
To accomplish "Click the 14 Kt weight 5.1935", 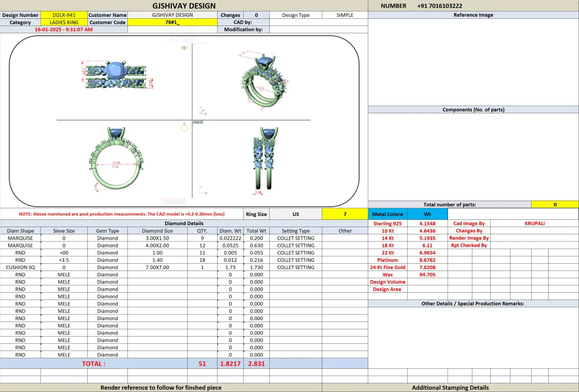I will point(427,238).
